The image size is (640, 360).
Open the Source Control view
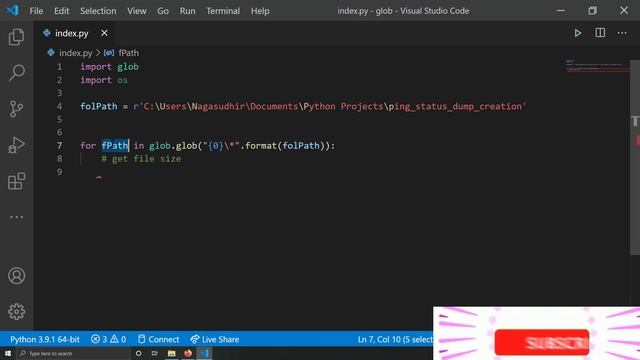pyautogui.click(x=16, y=109)
